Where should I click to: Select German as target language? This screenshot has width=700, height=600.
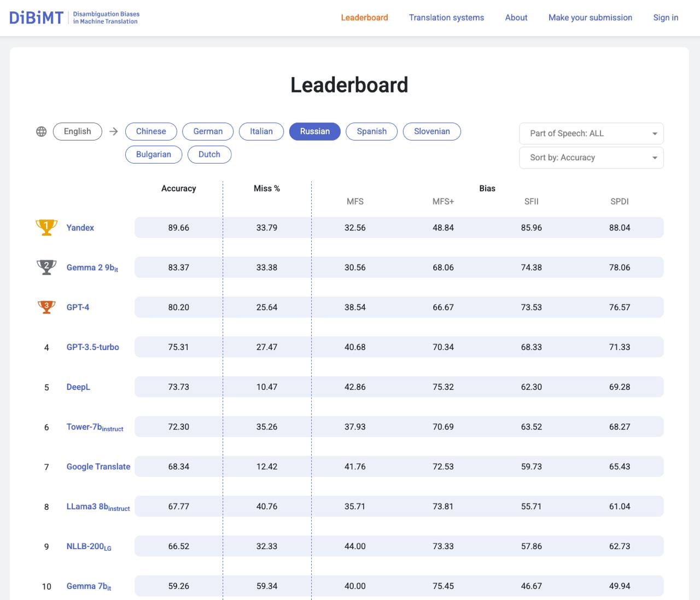click(208, 131)
